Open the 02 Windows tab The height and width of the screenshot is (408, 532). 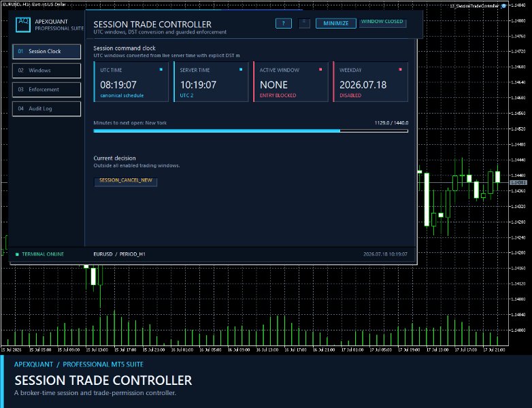pyautogui.click(x=46, y=71)
